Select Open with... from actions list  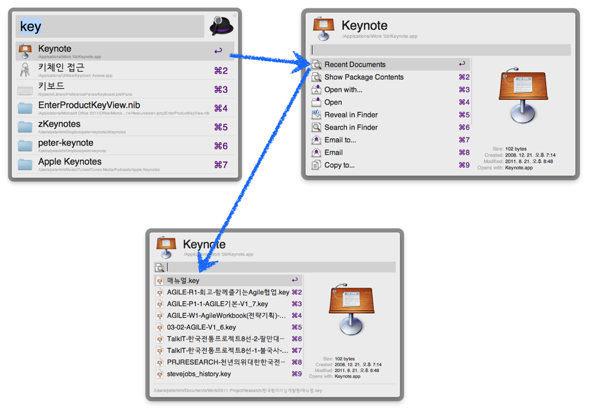[343, 90]
